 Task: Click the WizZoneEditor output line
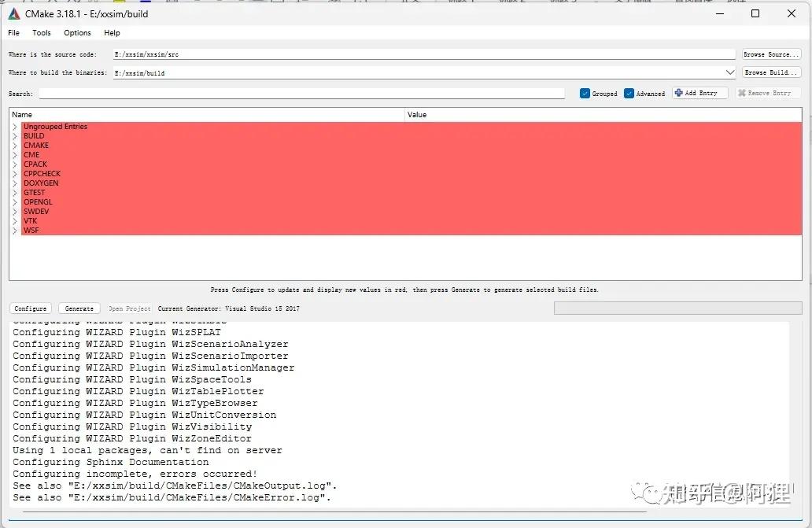pyautogui.click(x=132, y=438)
